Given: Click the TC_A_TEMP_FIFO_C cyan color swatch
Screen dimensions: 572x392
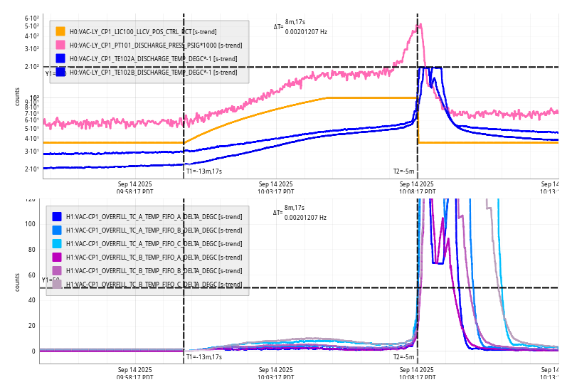Looking at the screenshot, I should [x=57, y=244].
